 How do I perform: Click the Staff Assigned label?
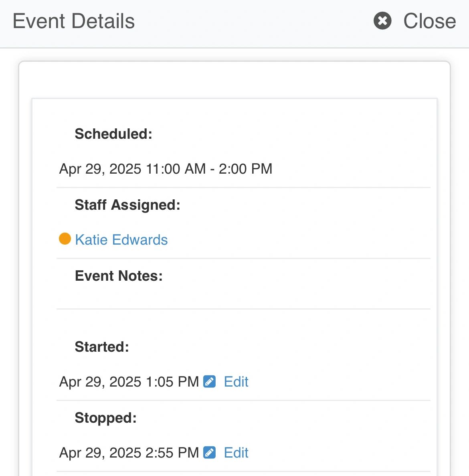point(127,205)
